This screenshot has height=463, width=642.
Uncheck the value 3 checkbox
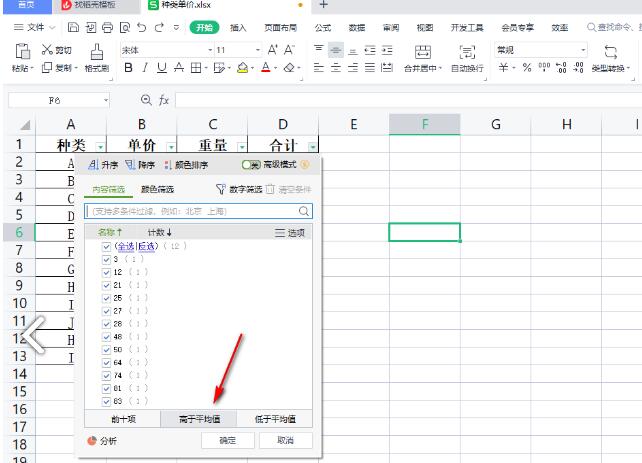pyautogui.click(x=106, y=260)
